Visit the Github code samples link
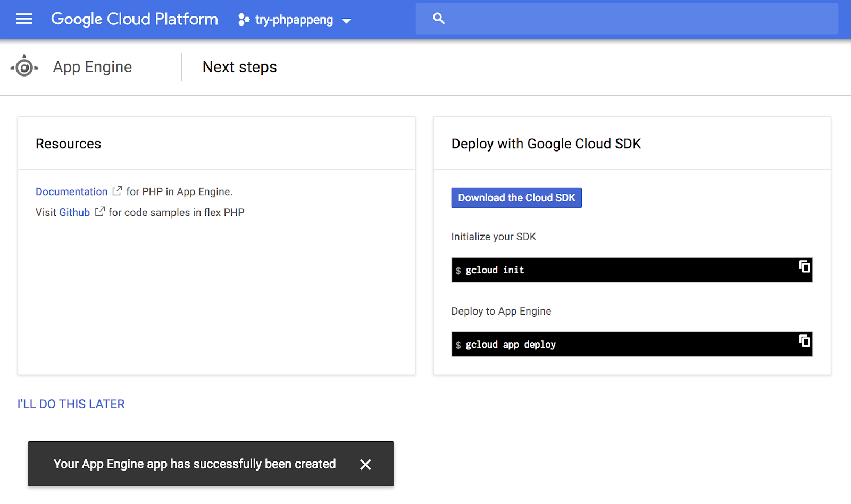Screen dimensions: 851x504 (x=74, y=212)
